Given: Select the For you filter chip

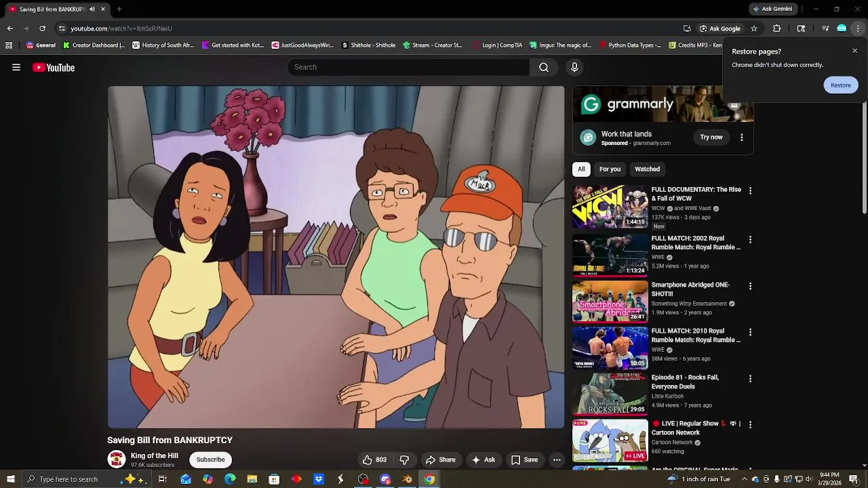Looking at the screenshot, I should (x=610, y=169).
